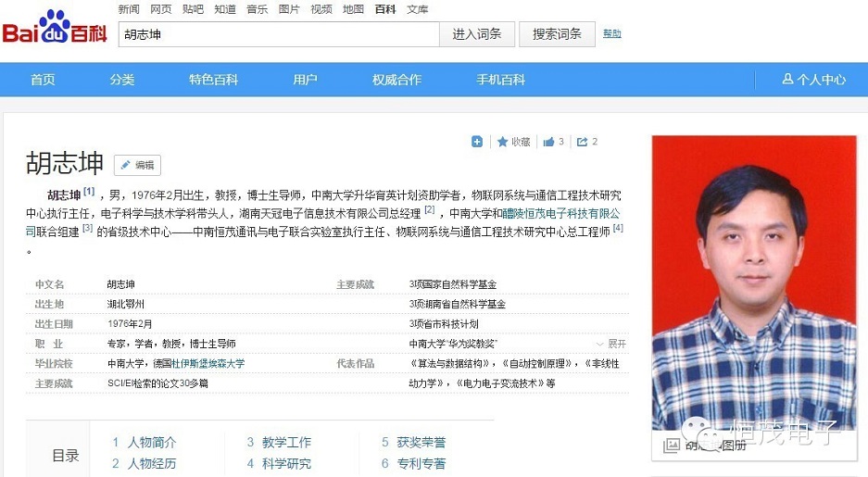The image size is (868, 477).
Task: Select the 权威合作 navigation tab
Action: tap(396, 80)
